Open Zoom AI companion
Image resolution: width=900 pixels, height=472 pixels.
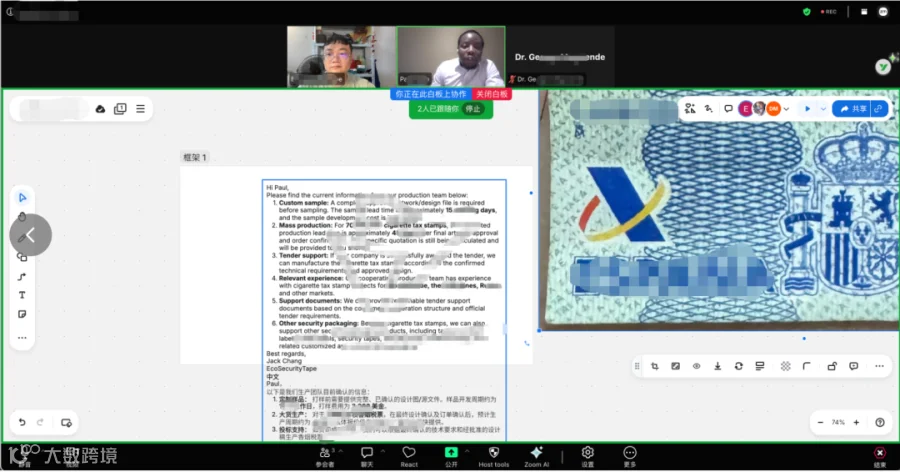(537, 457)
